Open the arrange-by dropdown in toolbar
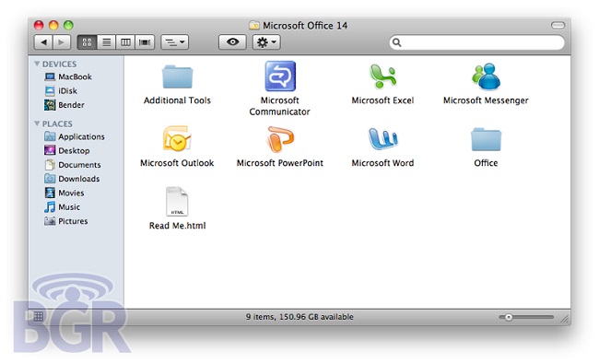Screen dimensions: 599x364 (175, 42)
